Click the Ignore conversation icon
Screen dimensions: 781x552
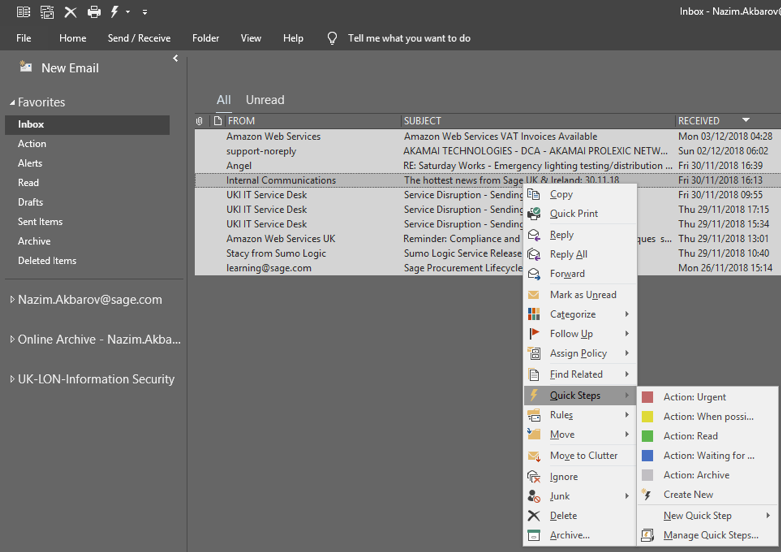533,477
